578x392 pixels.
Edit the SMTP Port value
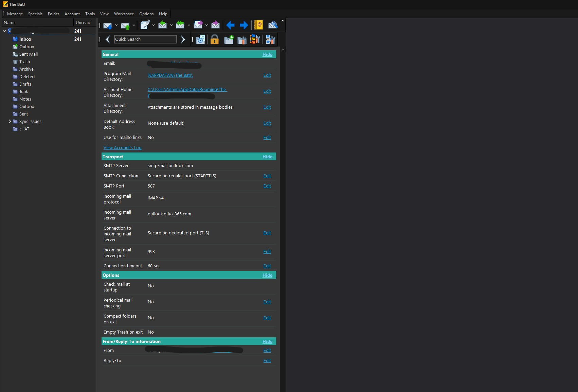pyautogui.click(x=267, y=186)
